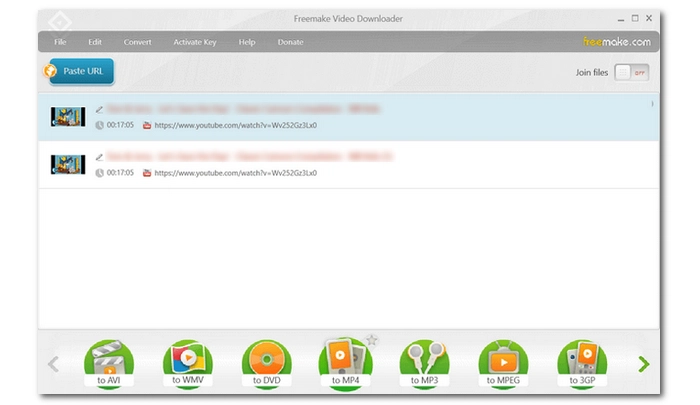Screen dimensions: 700x405
Task: Choose the to MP3 conversion icon
Action: 425,364
